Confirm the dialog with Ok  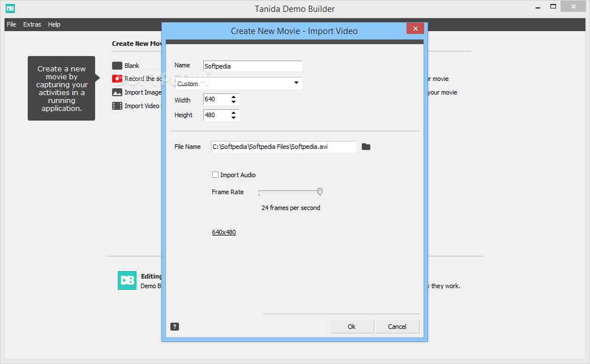352,327
